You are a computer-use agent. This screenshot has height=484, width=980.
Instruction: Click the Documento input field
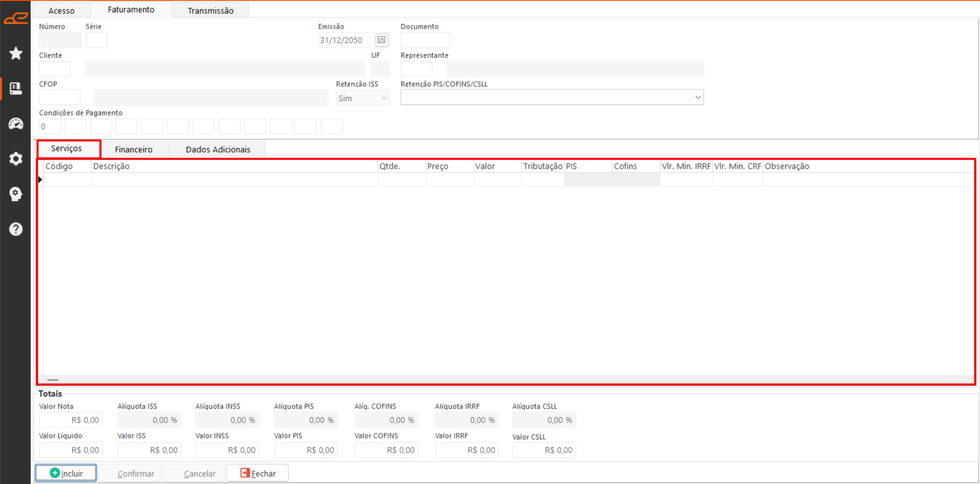[x=425, y=40]
